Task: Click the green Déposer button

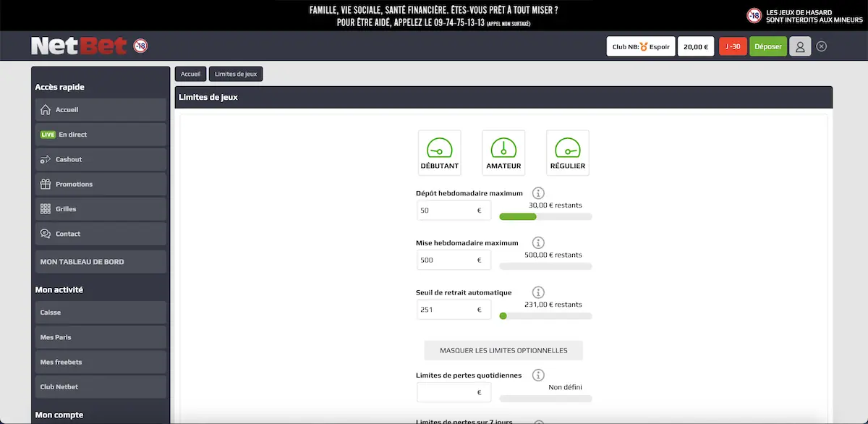Action: click(x=767, y=46)
